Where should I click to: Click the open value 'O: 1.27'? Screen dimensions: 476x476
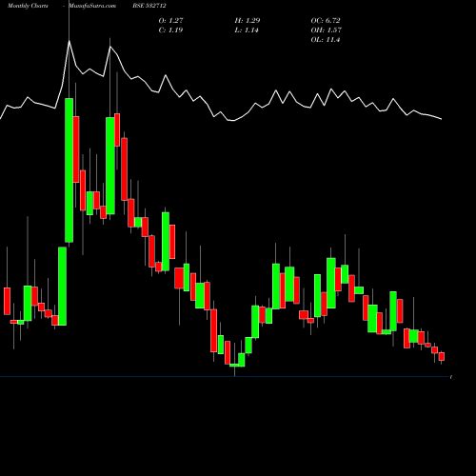click(170, 21)
